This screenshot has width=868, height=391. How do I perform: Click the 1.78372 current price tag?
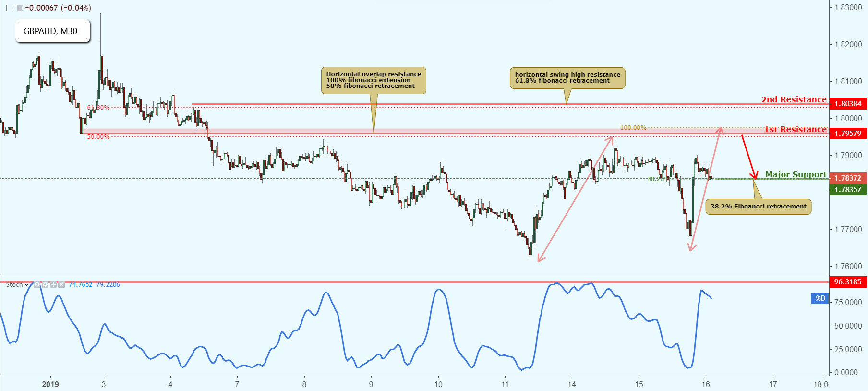[848, 178]
